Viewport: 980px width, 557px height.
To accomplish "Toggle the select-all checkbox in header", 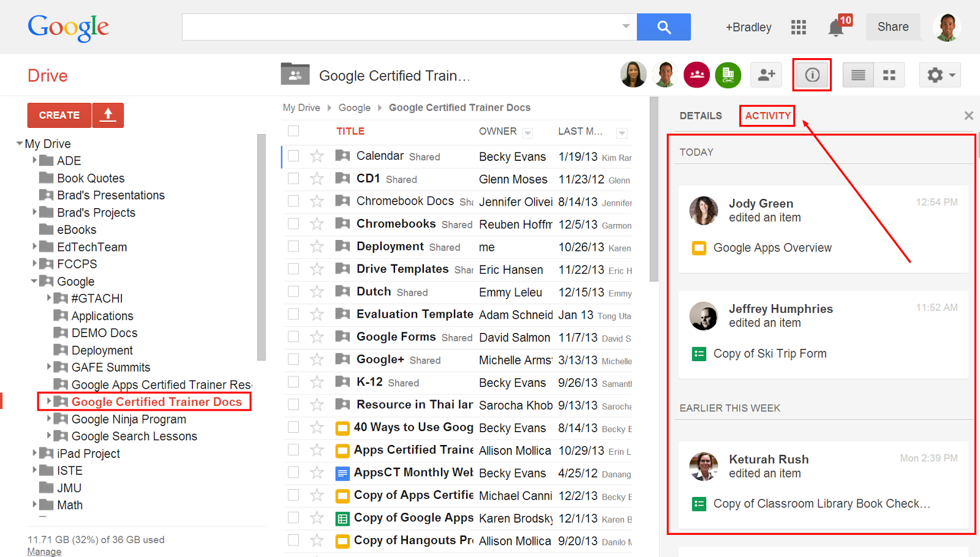I will 293,131.
